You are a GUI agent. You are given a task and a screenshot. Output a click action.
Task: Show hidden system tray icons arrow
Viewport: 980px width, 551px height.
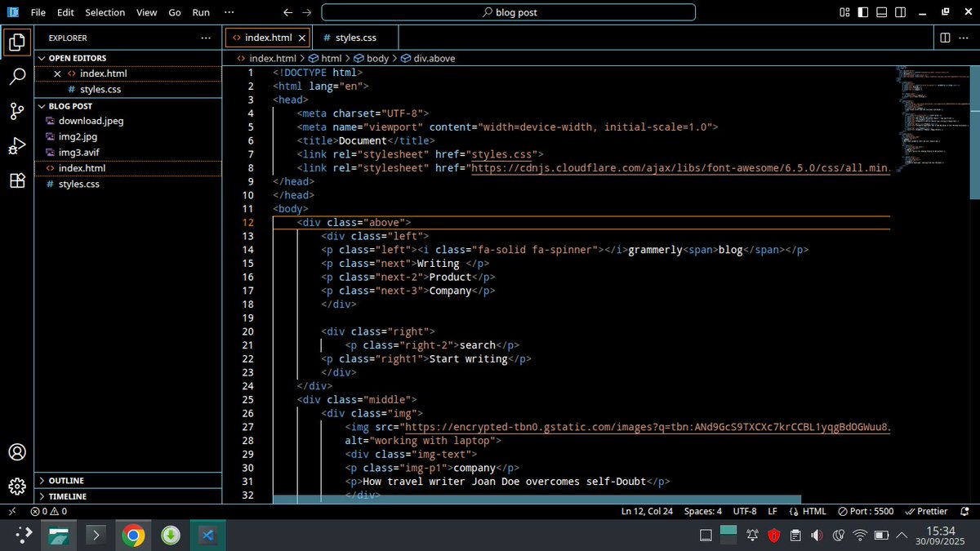click(902, 535)
